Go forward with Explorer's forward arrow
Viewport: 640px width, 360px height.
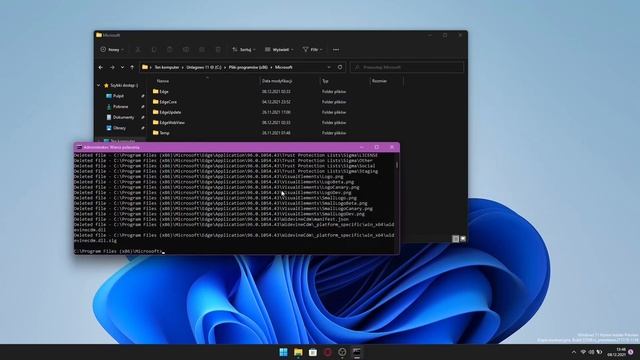click(112, 67)
